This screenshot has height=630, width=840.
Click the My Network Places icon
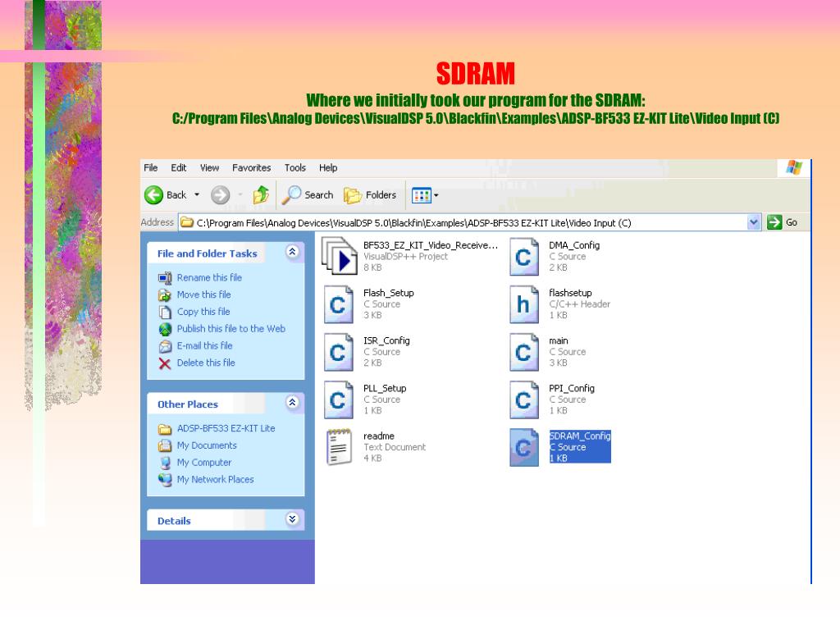point(165,479)
